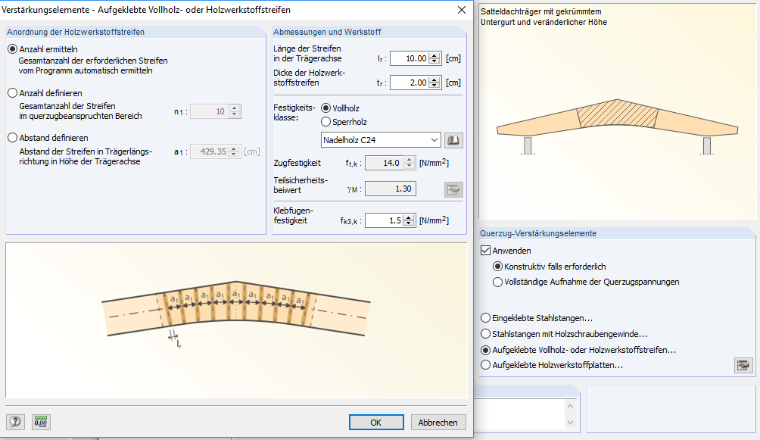Click the curved beam strips diagram

click(236, 321)
